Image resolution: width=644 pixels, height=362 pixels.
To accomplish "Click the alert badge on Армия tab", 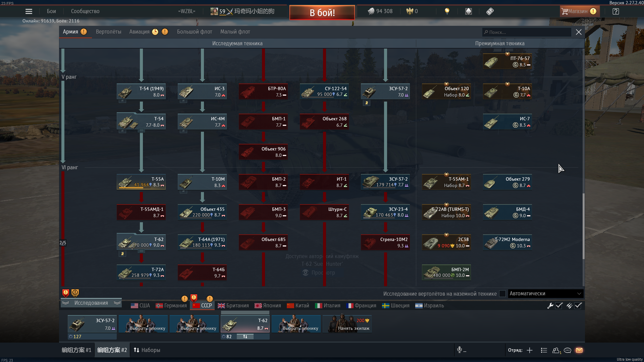I will [84, 32].
